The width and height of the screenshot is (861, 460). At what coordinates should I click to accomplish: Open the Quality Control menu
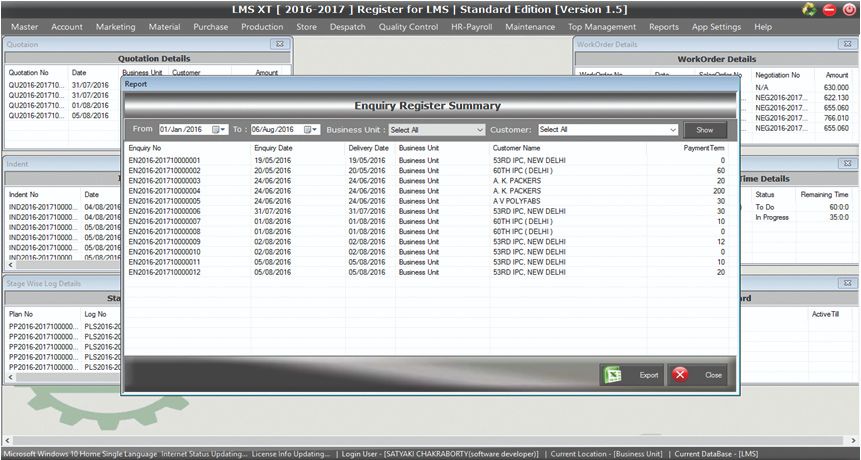point(408,27)
